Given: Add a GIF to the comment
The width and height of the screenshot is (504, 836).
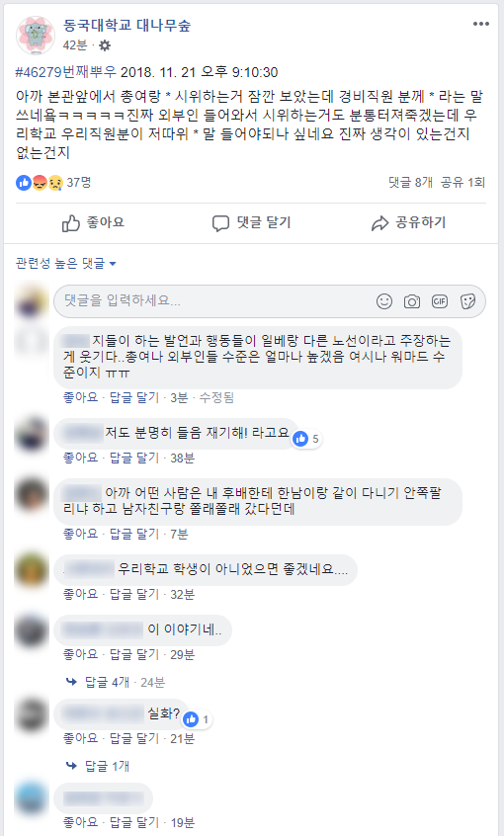Looking at the screenshot, I should (x=440, y=301).
